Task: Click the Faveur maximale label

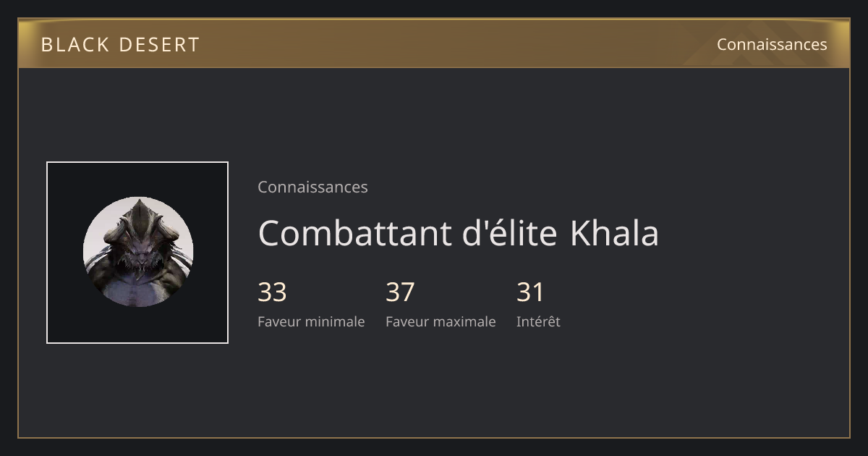Action: click(x=441, y=321)
